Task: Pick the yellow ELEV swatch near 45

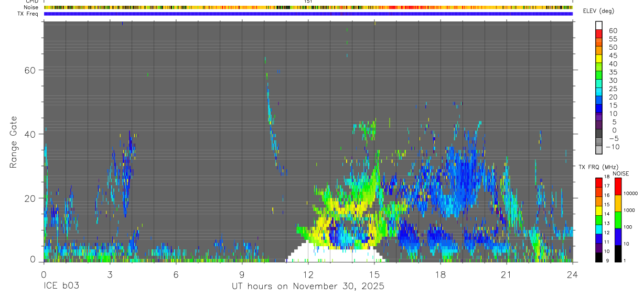Action: [x=599, y=59]
